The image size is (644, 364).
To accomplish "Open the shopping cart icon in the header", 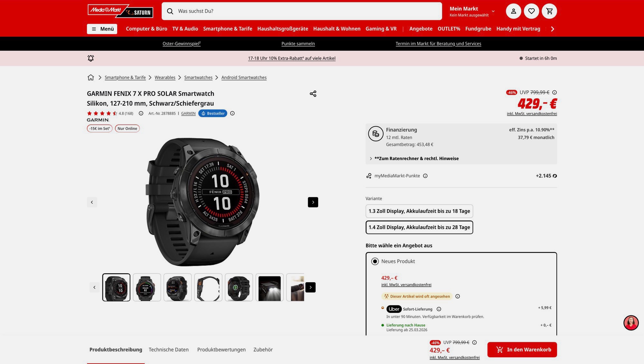I will (x=549, y=11).
